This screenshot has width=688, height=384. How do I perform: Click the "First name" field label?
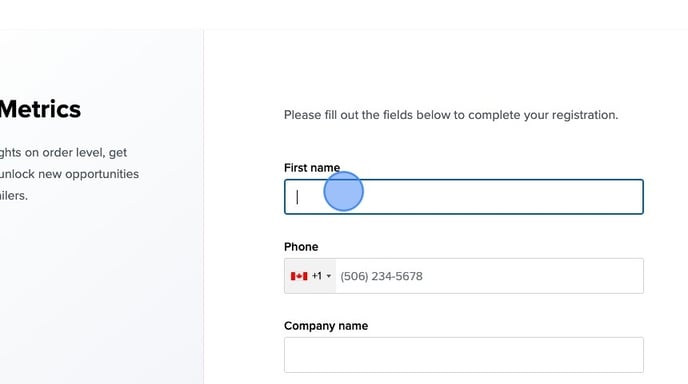pyautogui.click(x=312, y=168)
